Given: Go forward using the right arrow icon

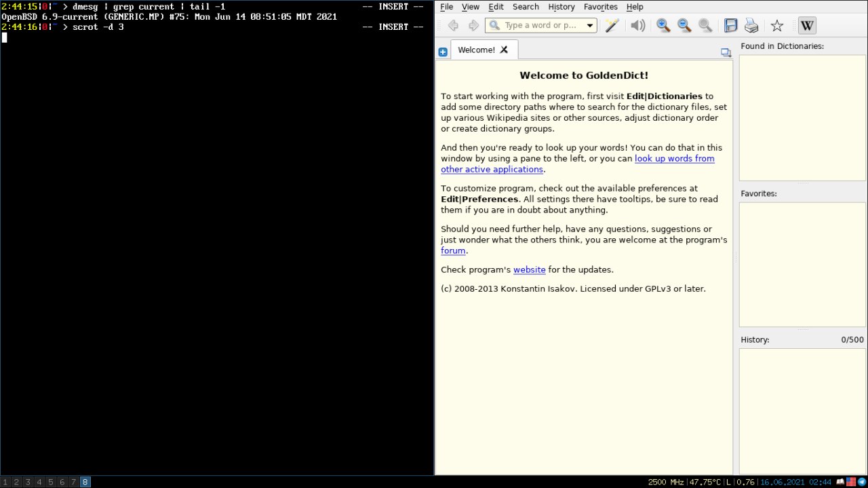Looking at the screenshot, I should [x=473, y=26].
